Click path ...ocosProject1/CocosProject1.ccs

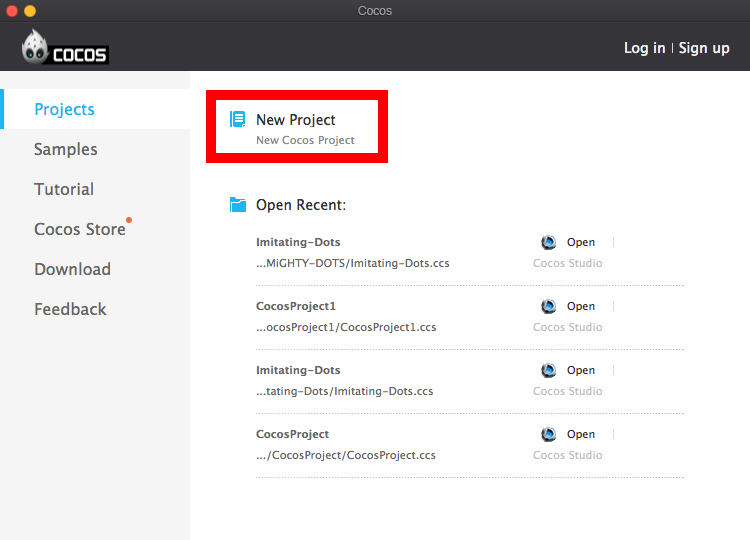click(x=346, y=327)
